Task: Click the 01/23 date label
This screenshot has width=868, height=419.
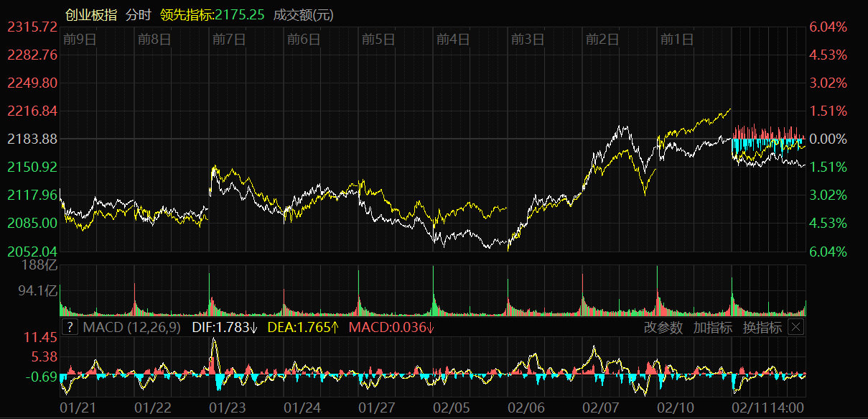Action: [x=227, y=408]
